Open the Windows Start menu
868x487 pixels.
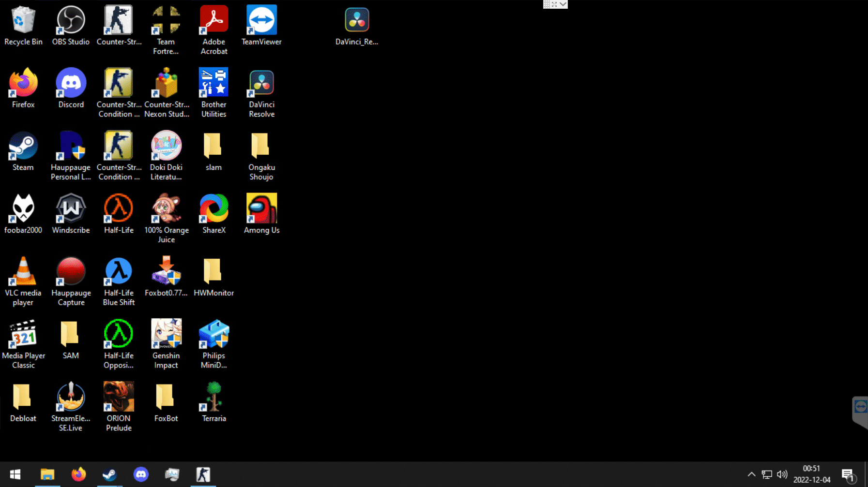tap(15, 474)
